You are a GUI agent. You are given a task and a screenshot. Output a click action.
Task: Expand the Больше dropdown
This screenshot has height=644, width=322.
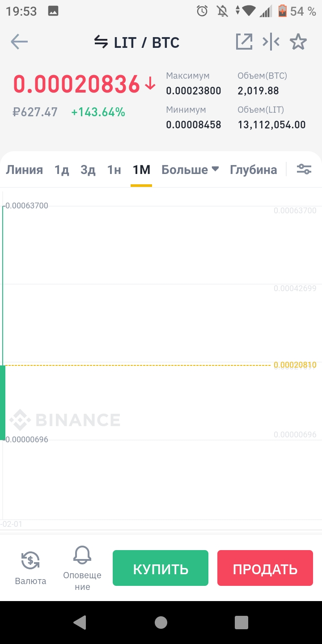(190, 170)
